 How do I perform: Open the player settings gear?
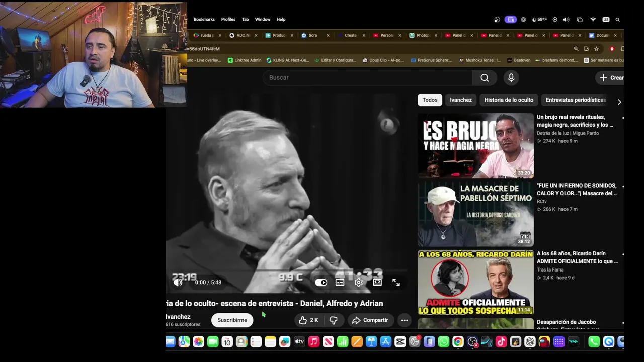click(359, 282)
